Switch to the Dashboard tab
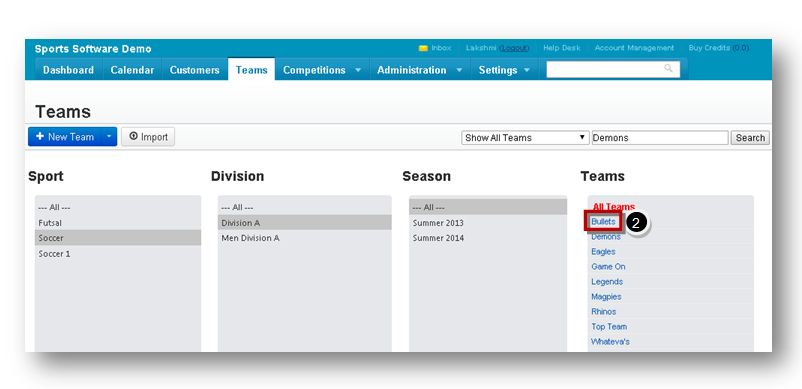Image resolution: width=802 pixels, height=389 pixels. 69,70
